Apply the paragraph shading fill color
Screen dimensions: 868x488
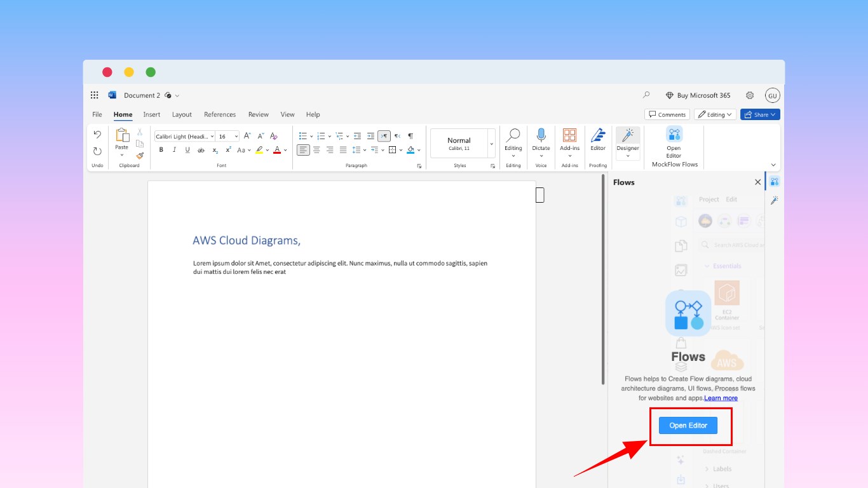pyautogui.click(x=410, y=150)
